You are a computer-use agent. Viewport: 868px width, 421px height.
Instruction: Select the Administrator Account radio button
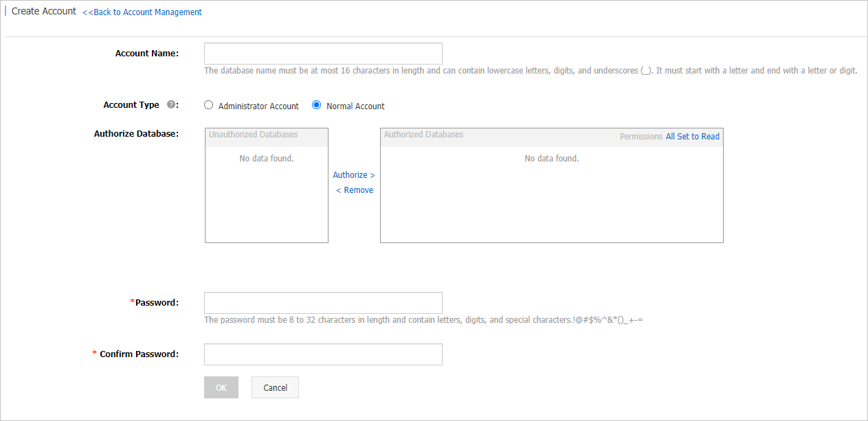[209, 105]
